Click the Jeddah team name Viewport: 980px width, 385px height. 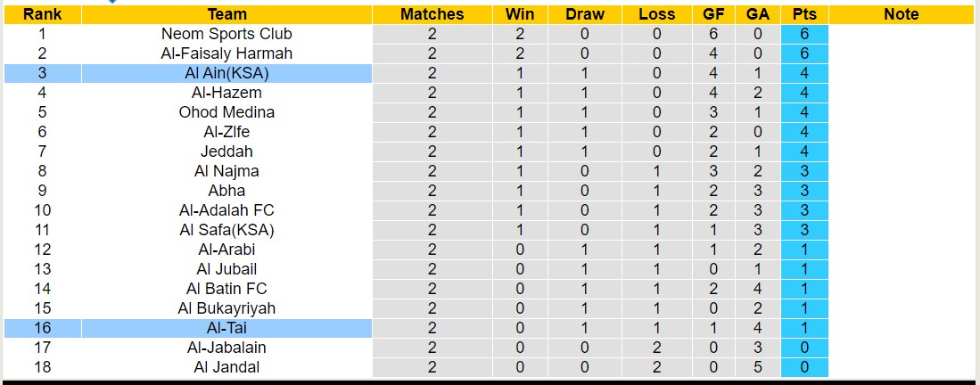click(226, 152)
